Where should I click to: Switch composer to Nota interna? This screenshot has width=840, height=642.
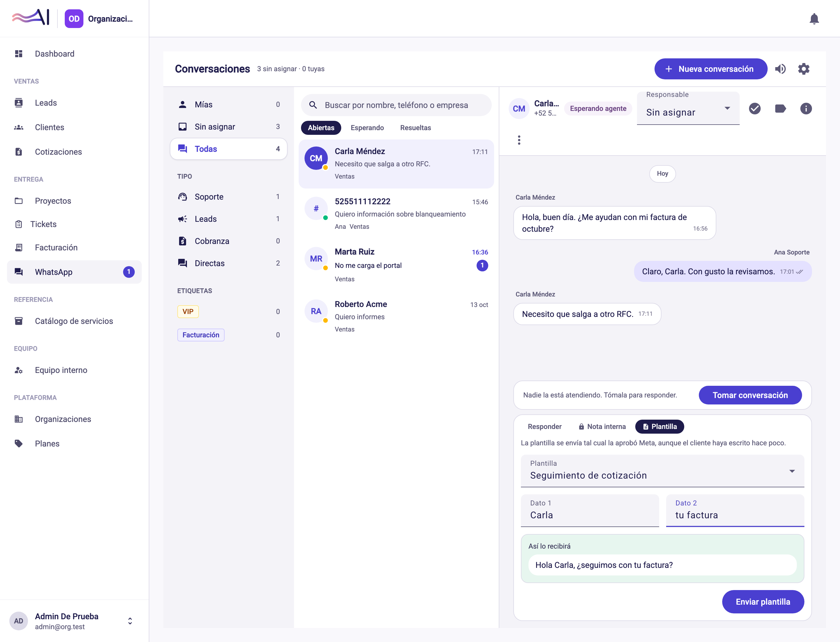click(602, 426)
